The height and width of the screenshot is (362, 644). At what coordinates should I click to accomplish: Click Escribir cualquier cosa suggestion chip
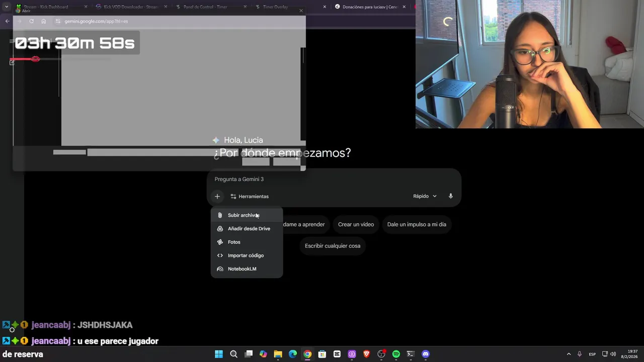tap(333, 246)
